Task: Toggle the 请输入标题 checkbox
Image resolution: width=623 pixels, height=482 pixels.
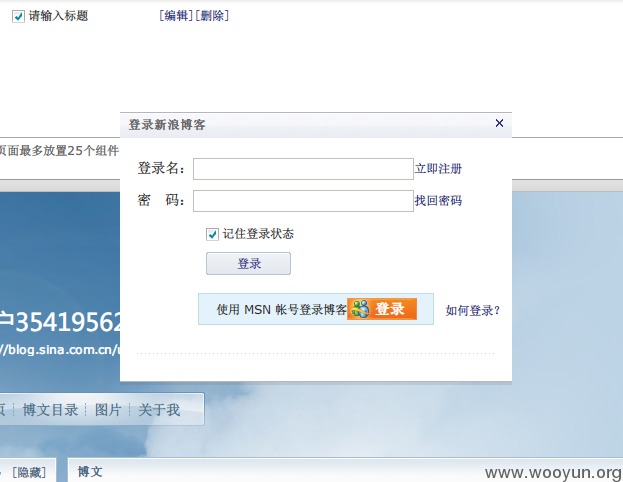Action: coord(18,16)
